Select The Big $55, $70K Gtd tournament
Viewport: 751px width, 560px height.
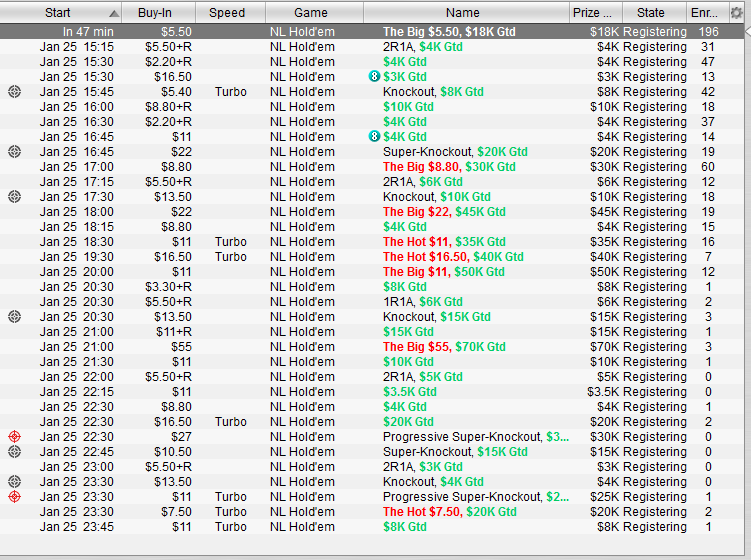coord(444,347)
